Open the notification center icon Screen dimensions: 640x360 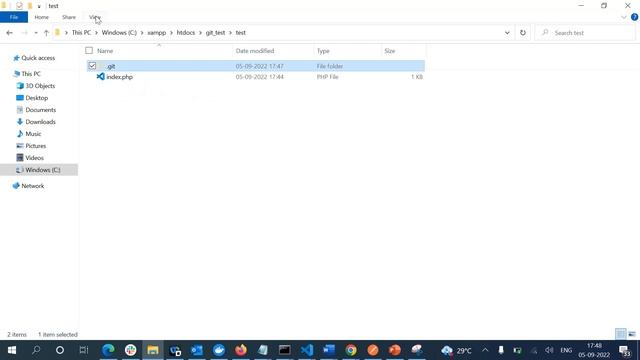point(624,351)
